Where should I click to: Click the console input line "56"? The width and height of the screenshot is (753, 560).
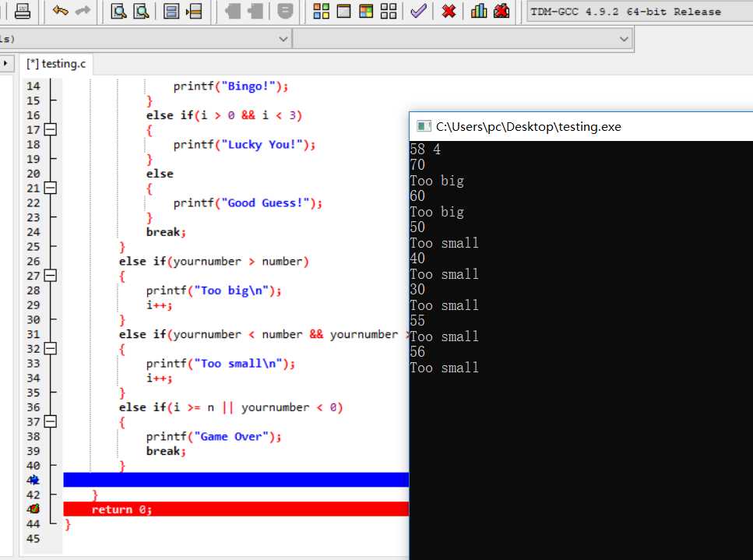417,351
